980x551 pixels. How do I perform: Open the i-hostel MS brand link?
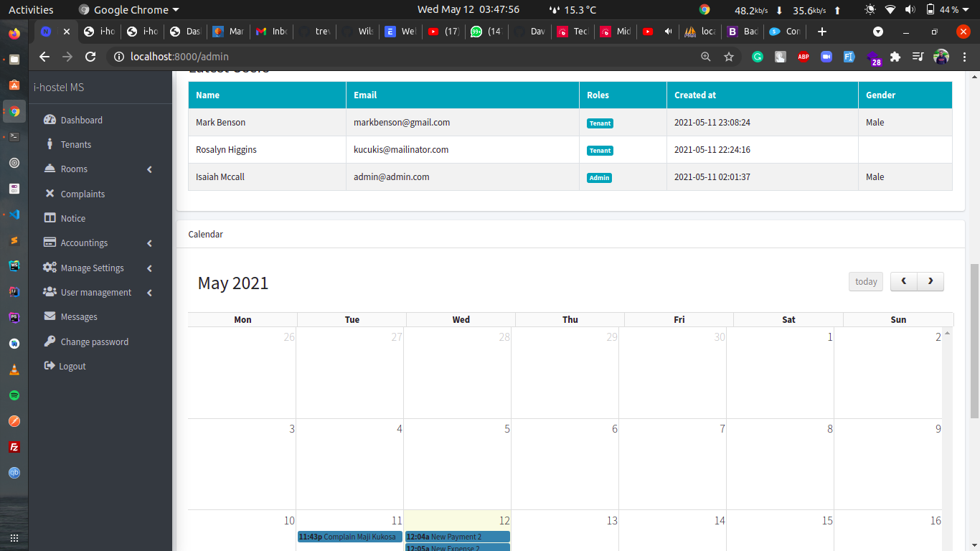(59, 87)
